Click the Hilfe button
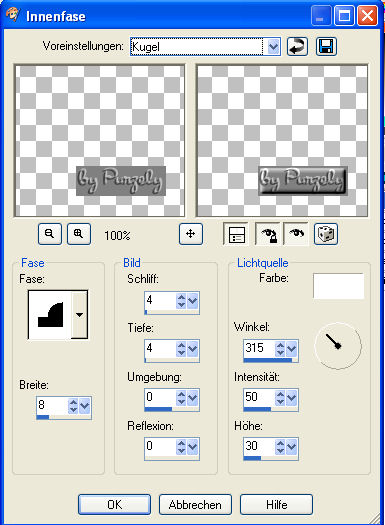Screen dimensions: 385x525 click(x=277, y=505)
